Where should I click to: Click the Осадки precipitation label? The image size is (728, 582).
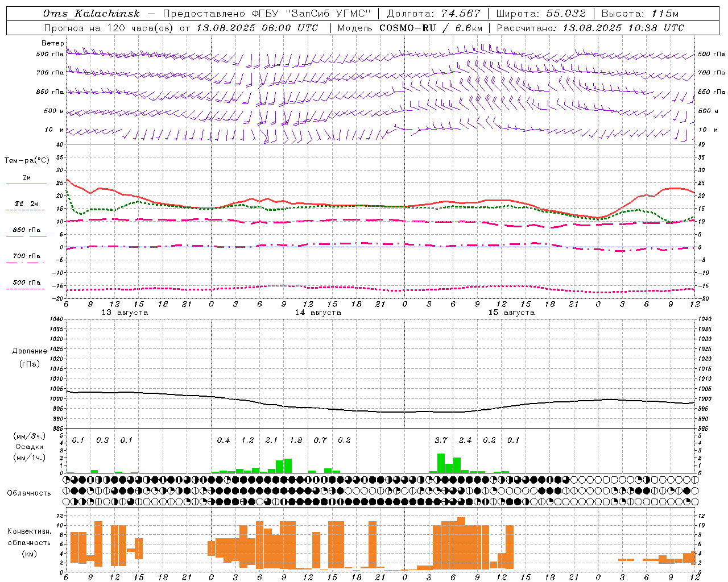tap(30, 447)
